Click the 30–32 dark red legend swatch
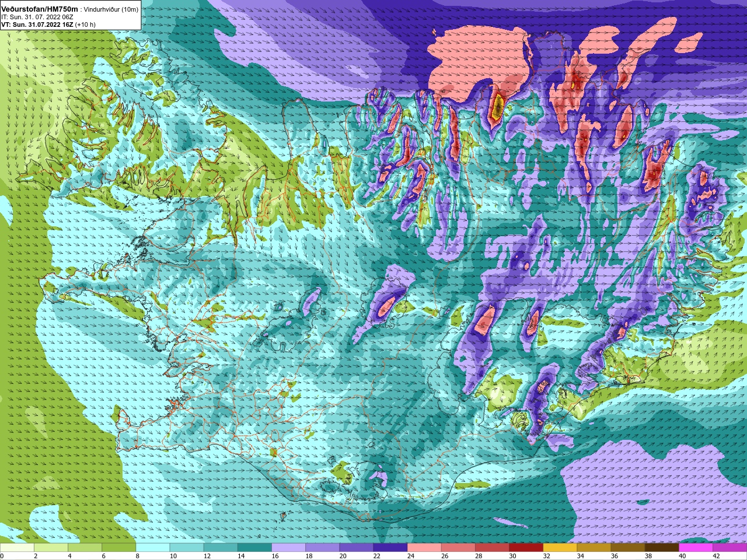The height and width of the screenshot is (560, 747). pyautogui.click(x=526, y=547)
